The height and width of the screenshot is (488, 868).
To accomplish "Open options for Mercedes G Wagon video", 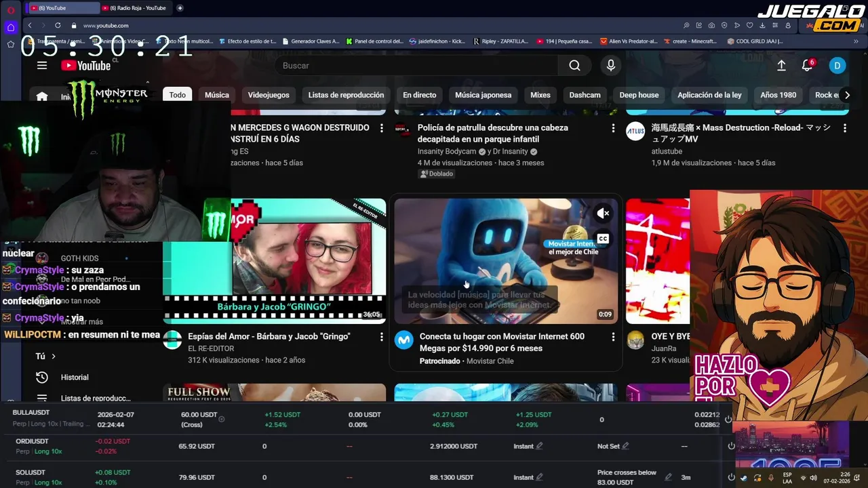I will pos(382,128).
